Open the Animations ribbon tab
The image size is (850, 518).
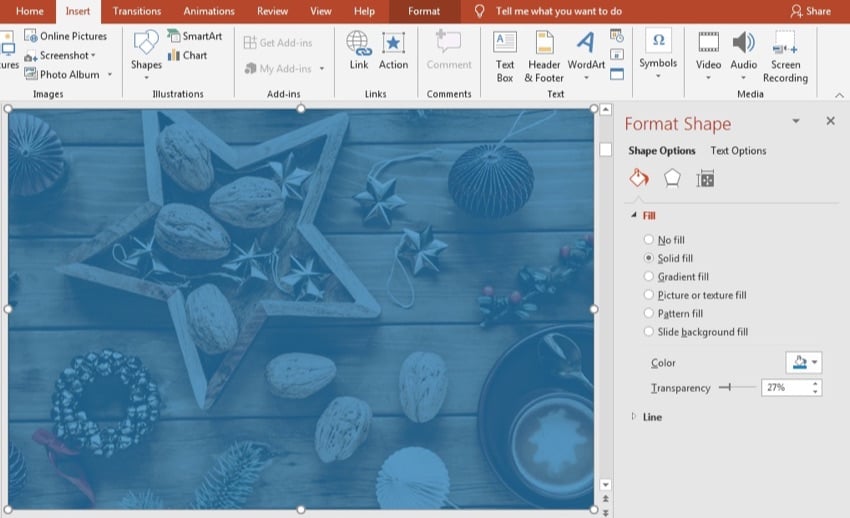[x=208, y=11]
